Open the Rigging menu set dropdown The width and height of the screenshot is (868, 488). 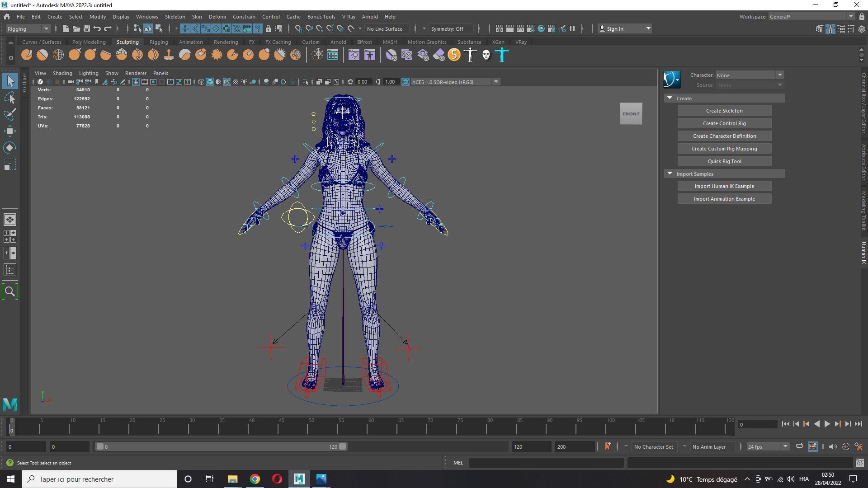pyautogui.click(x=46, y=28)
